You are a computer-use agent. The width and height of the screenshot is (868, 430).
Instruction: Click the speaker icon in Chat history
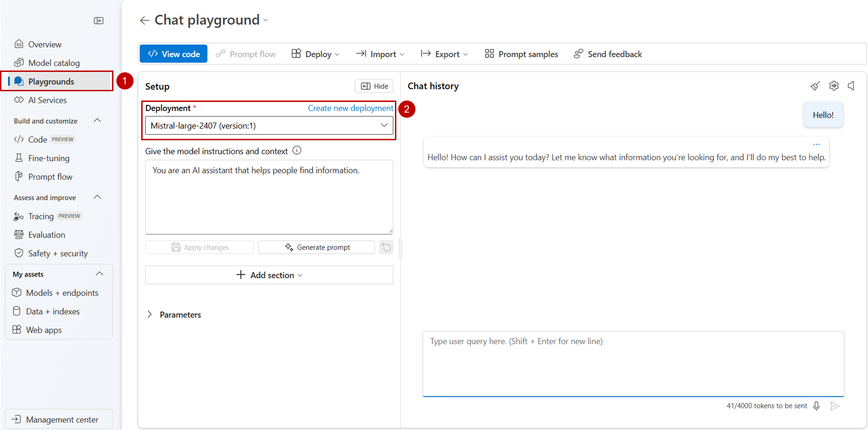pos(851,86)
